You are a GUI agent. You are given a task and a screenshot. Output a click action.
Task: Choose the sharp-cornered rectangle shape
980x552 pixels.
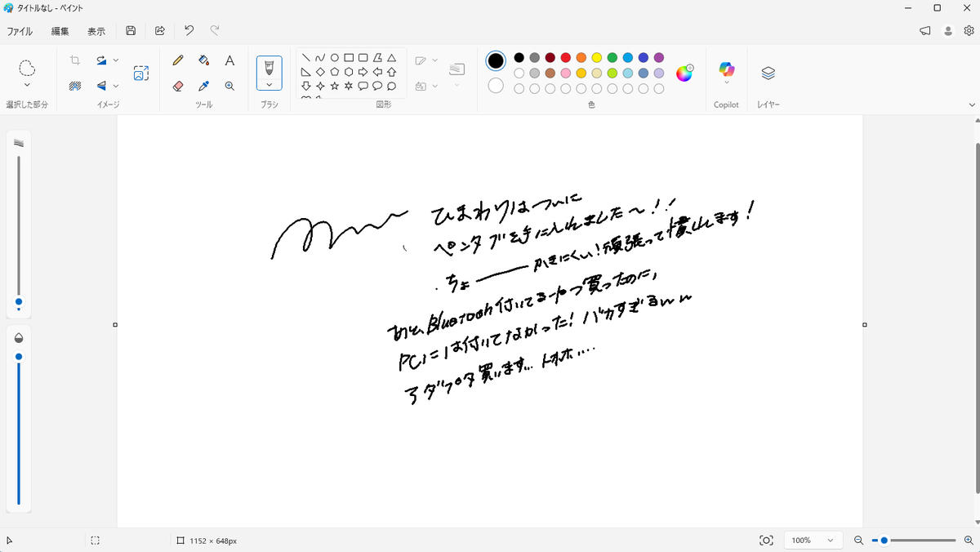[349, 58]
